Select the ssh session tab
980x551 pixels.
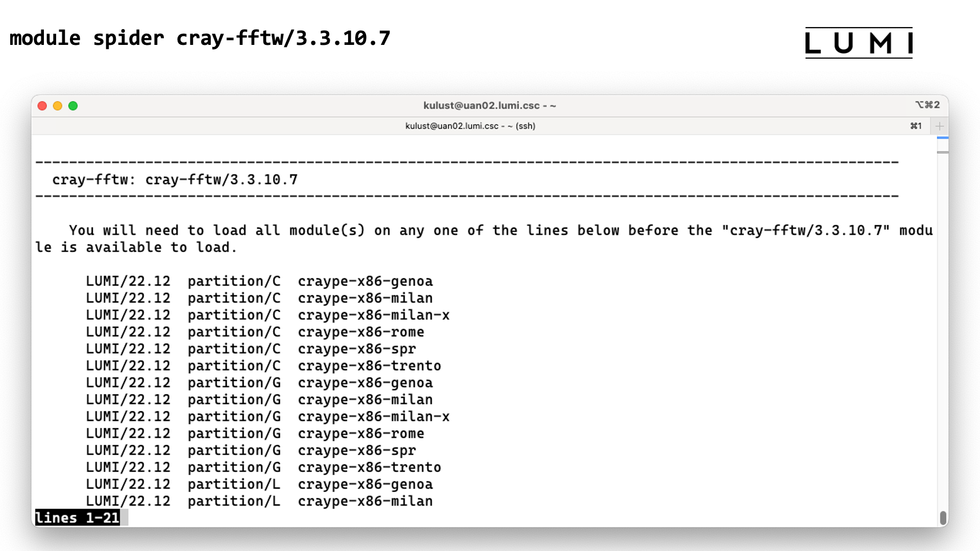[x=470, y=126]
